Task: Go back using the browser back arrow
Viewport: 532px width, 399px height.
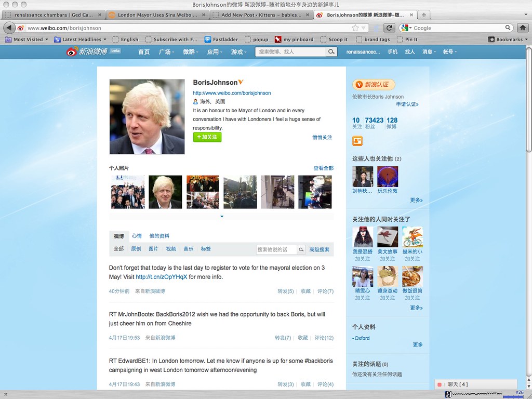Action: (x=9, y=28)
